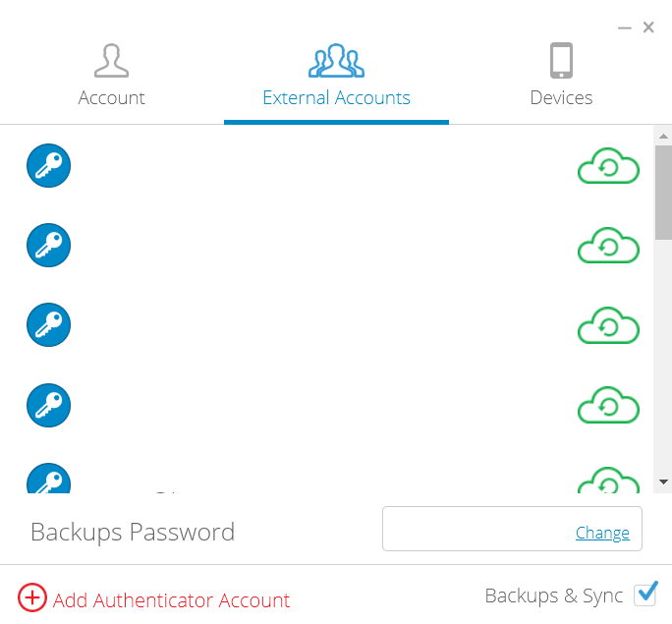Viewport: 672px width, 624px height.
Task: Click the third account's blue key icon
Action: pyautogui.click(x=48, y=324)
